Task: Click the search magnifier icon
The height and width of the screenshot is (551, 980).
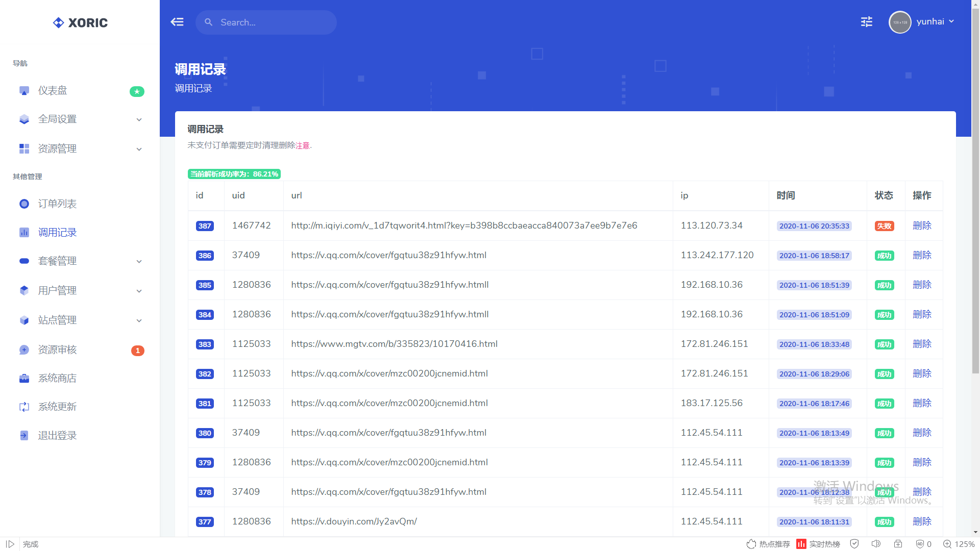Action: pyautogui.click(x=208, y=22)
